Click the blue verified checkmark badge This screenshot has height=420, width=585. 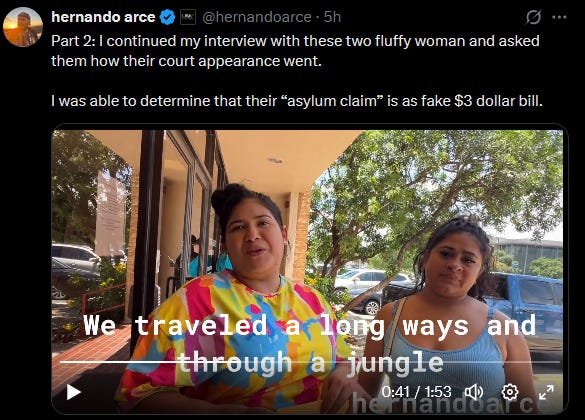click(x=167, y=17)
